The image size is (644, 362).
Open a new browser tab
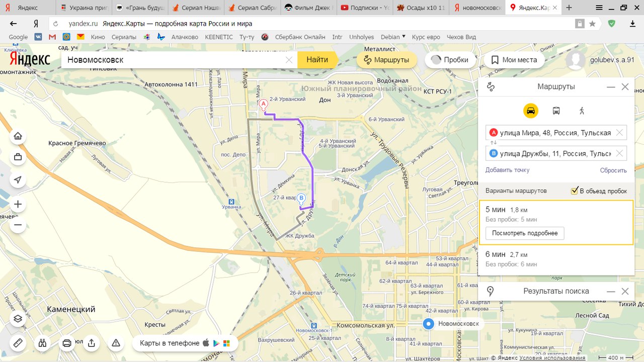(x=569, y=8)
